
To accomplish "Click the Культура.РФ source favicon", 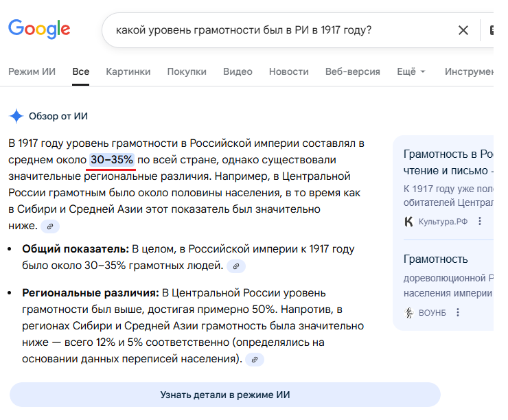I will tap(409, 221).
